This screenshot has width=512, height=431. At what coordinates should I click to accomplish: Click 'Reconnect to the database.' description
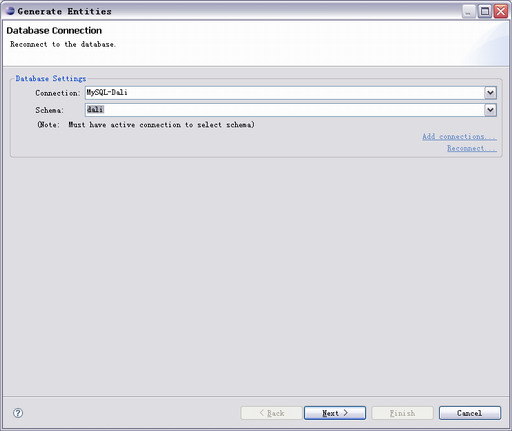(63, 44)
